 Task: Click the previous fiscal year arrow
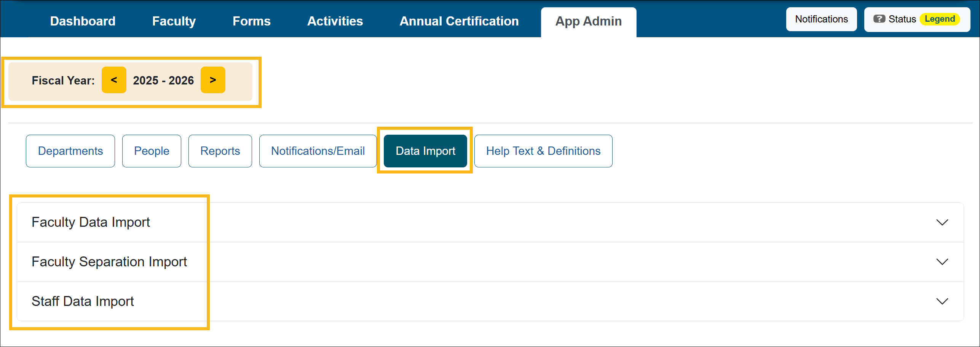pyautogui.click(x=113, y=80)
